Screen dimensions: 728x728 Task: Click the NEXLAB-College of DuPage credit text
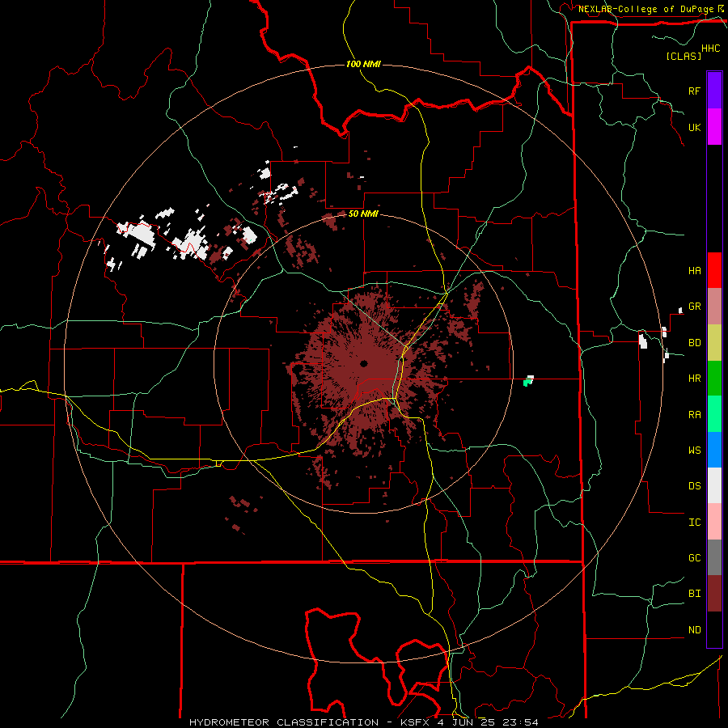tap(645, 9)
